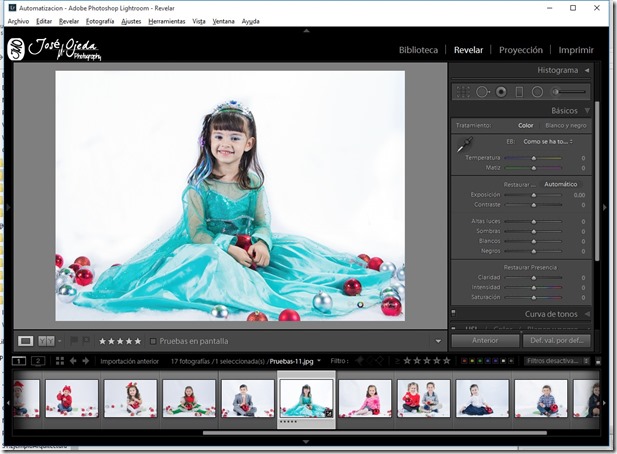This screenshot has height=454, width=617.
Task: Select Color treatment
Action: click(526, 125)
